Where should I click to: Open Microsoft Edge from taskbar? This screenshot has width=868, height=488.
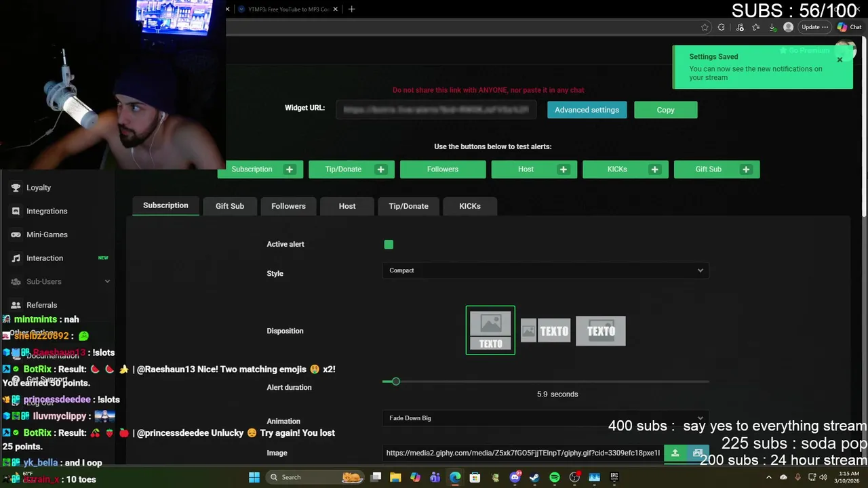tap(455, 477)
